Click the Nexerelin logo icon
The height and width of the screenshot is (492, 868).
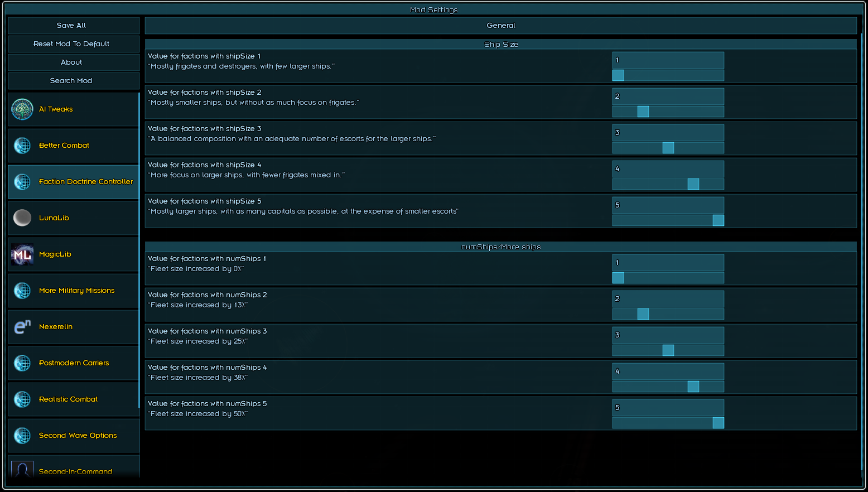[x=22, y=327]
